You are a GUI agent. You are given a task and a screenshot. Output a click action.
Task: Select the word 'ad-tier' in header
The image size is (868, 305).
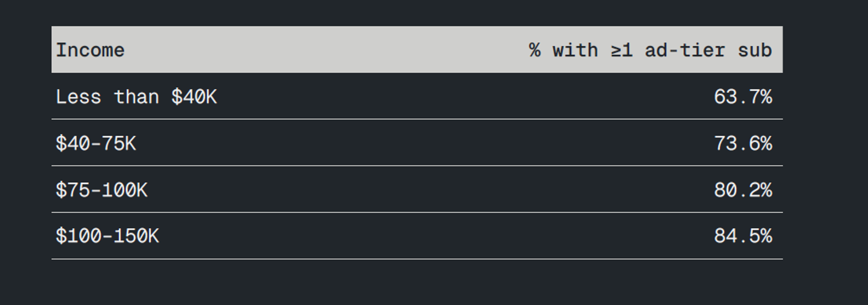coord(685,50)
